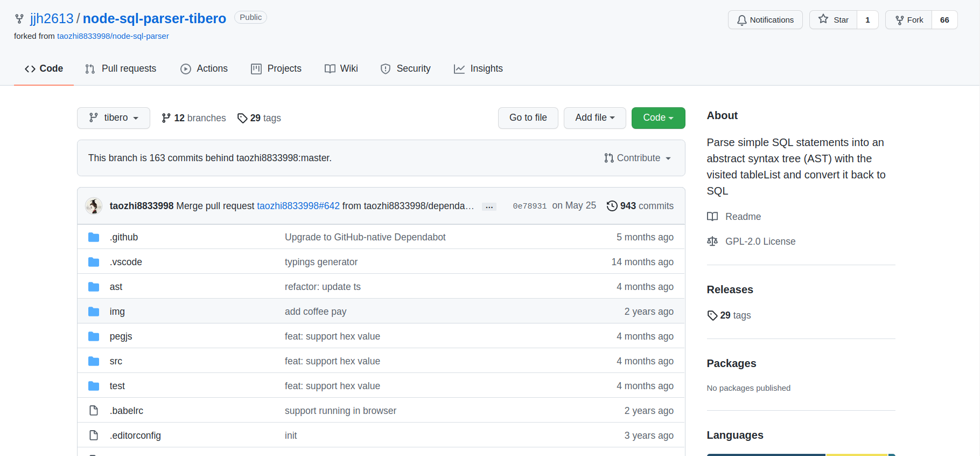Click the folder icon for src
Screen dimensions: 980x456
(94, 361)
